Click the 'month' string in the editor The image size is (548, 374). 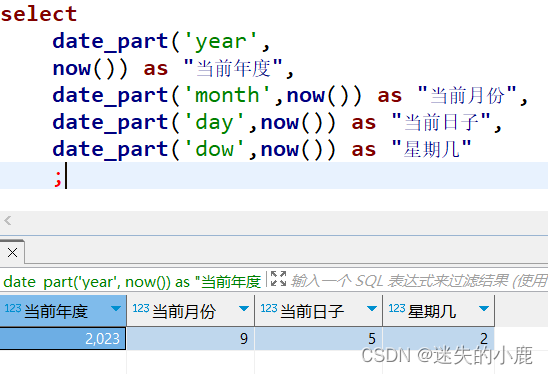(x=227, y=95)
